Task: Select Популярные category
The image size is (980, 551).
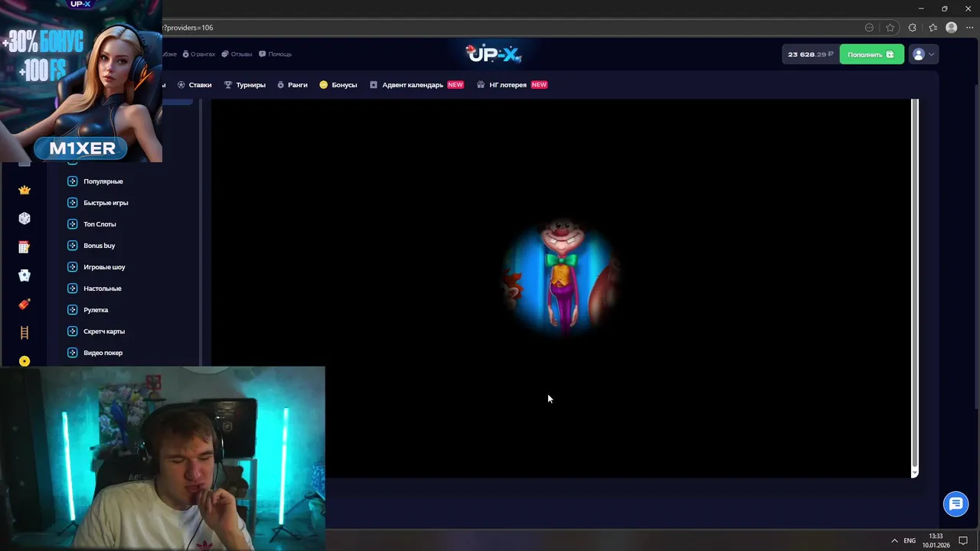Action: (x=103, y=181)
